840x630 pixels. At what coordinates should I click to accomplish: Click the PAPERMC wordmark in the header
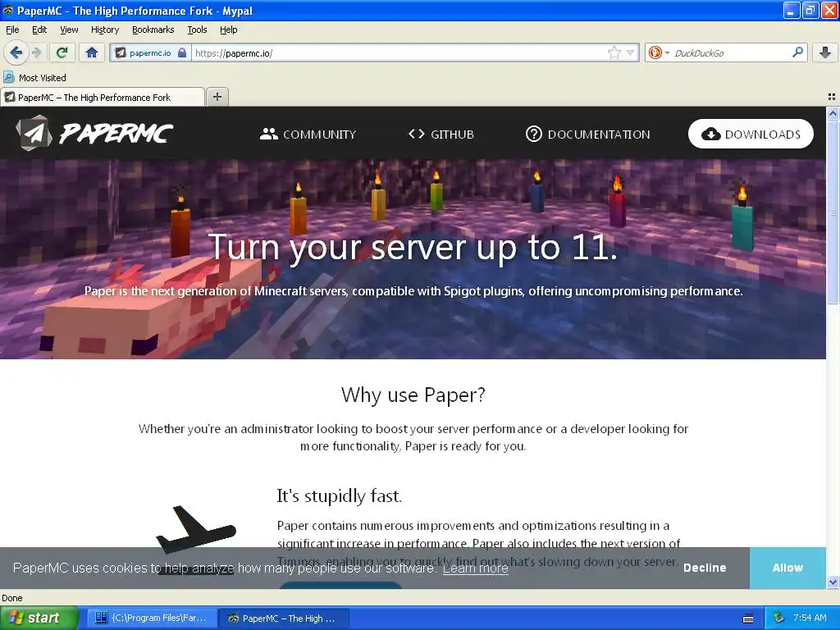116,134
